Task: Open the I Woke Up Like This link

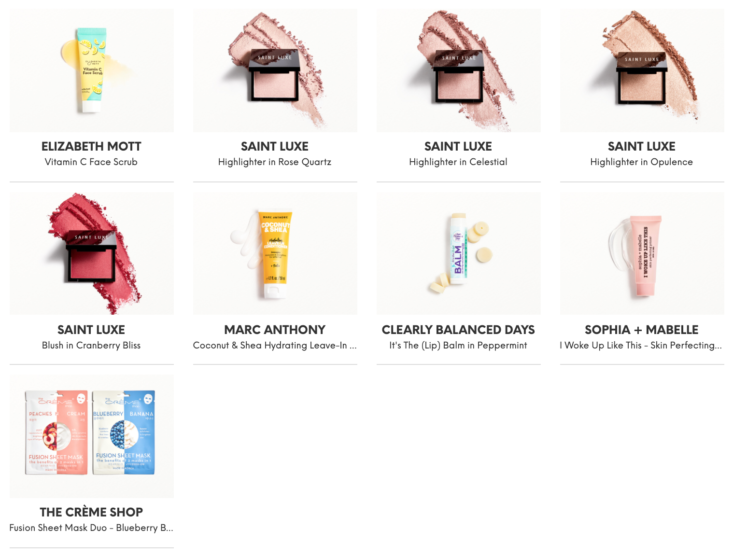Action: click(641, 345)
